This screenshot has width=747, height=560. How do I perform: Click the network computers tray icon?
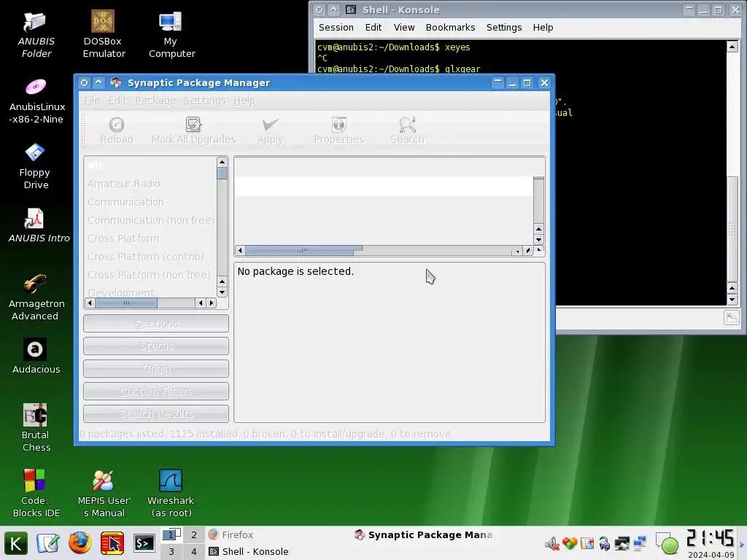640,542
